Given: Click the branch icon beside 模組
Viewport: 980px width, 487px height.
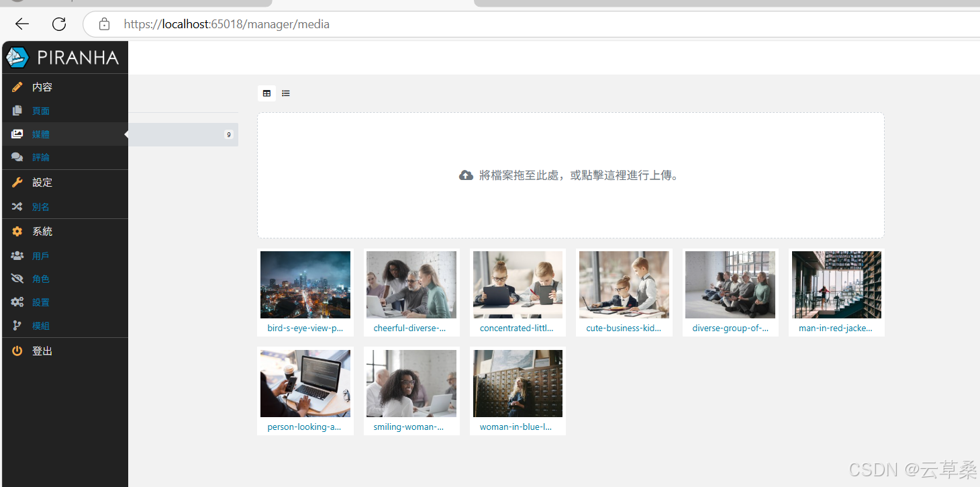Looking at the screenshot, I should [x=17, y=326].
